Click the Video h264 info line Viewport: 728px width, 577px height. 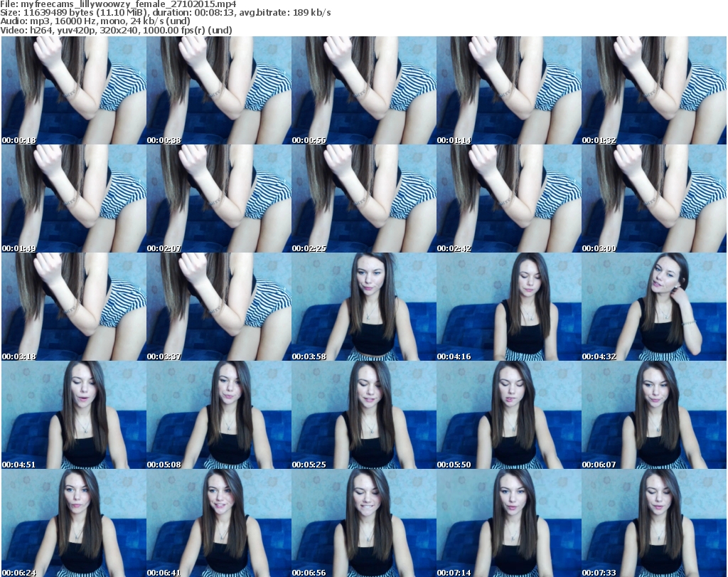(x=116, y=30)
